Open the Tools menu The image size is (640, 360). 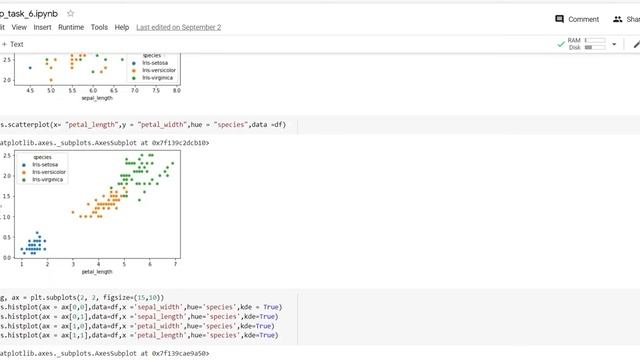pos(99,27)
